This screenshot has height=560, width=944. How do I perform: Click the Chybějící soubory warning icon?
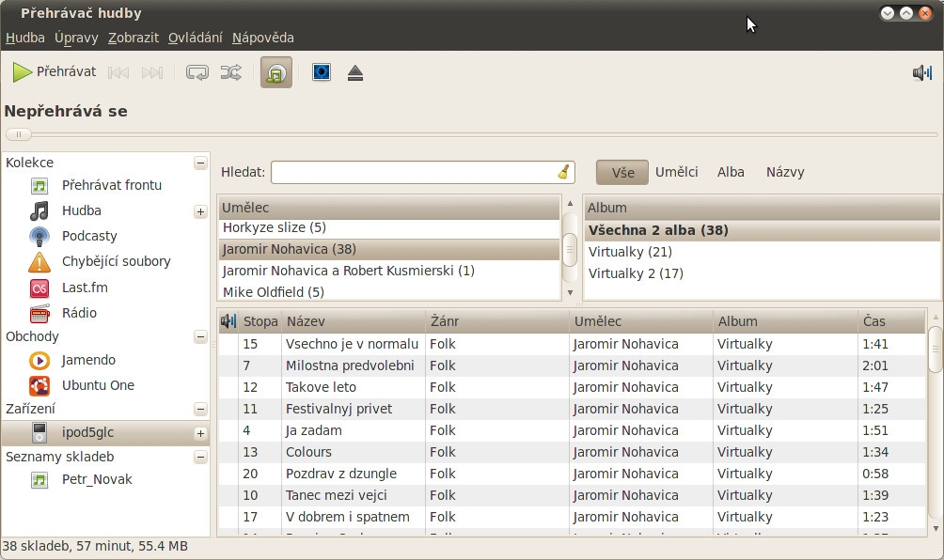coord(39,261)
